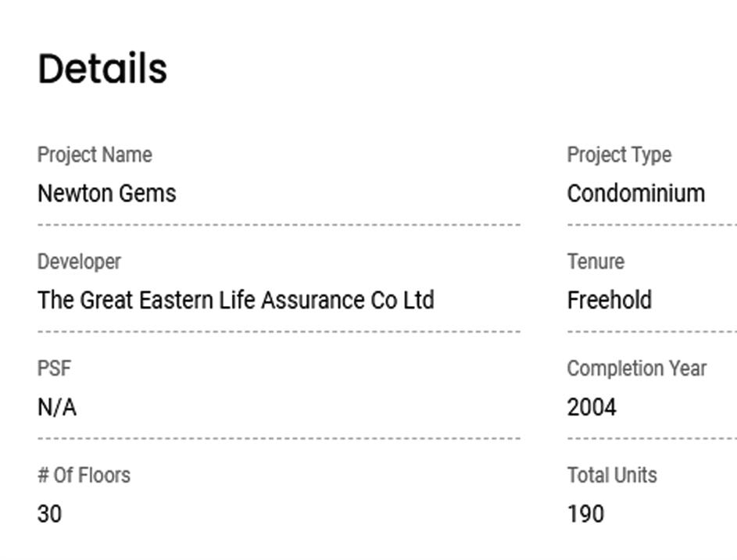The width and height of the screenshot is (737, 560).
Task: Click the dashed divider below the developer name
Action: (278, 332)
